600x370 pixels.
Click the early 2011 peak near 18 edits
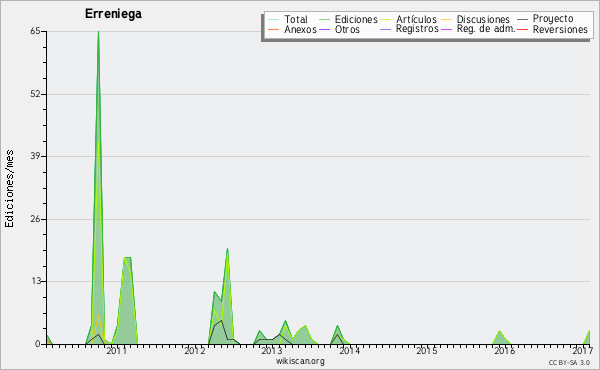pos(127,258)
